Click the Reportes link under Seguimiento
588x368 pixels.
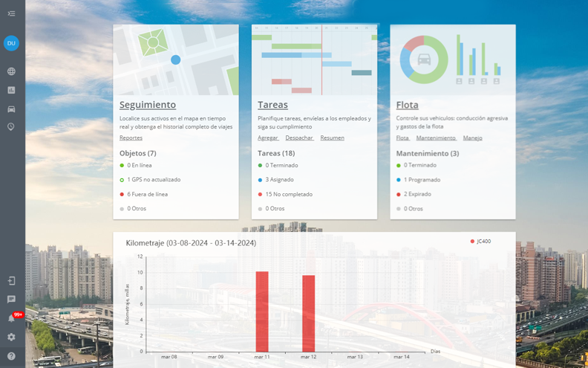pyautogui.click(x=131, y=138)
